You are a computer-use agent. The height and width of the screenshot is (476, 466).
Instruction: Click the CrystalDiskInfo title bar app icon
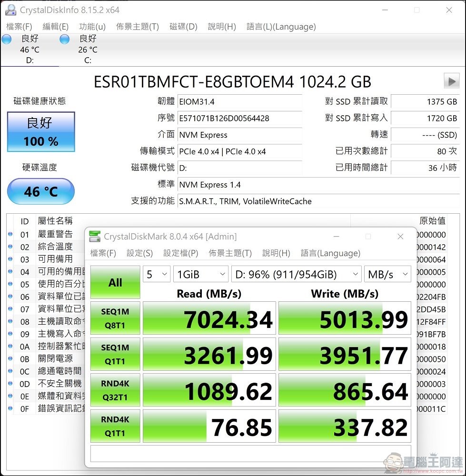coord(10,10)
